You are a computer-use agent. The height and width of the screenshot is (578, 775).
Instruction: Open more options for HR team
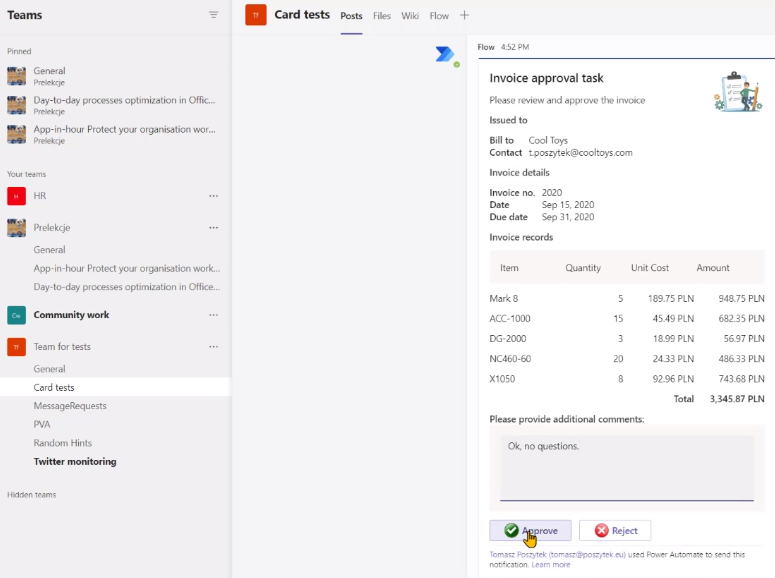pos(214,196)
